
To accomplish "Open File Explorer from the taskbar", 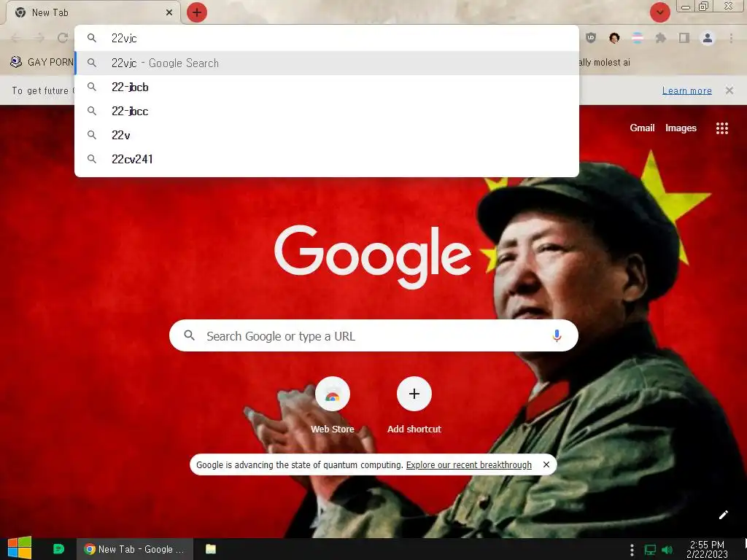I will [x=211, y=549].
